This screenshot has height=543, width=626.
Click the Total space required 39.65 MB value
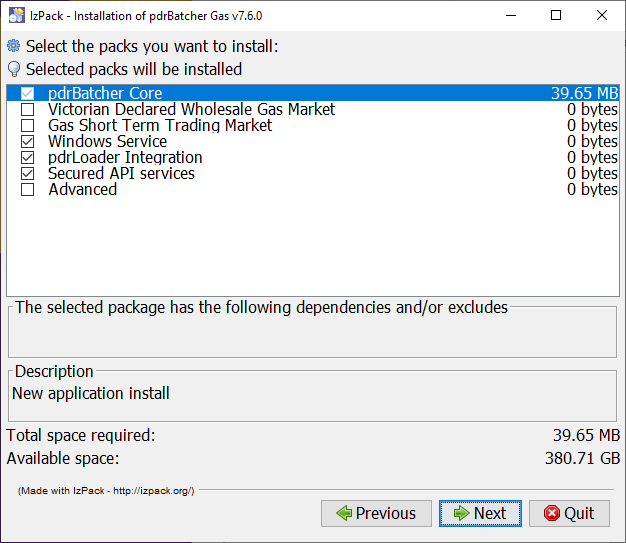pyautogui.click(x=586, y=435)
